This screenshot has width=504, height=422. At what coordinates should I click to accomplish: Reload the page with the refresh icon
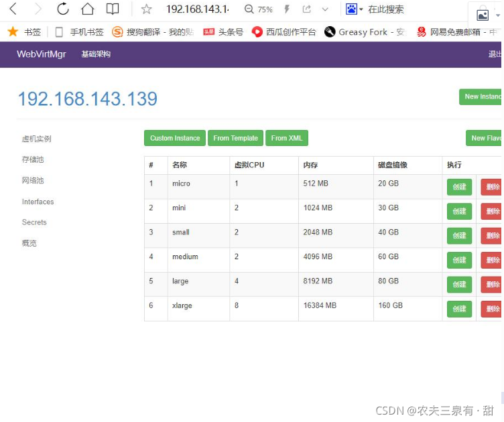point(63,9)
